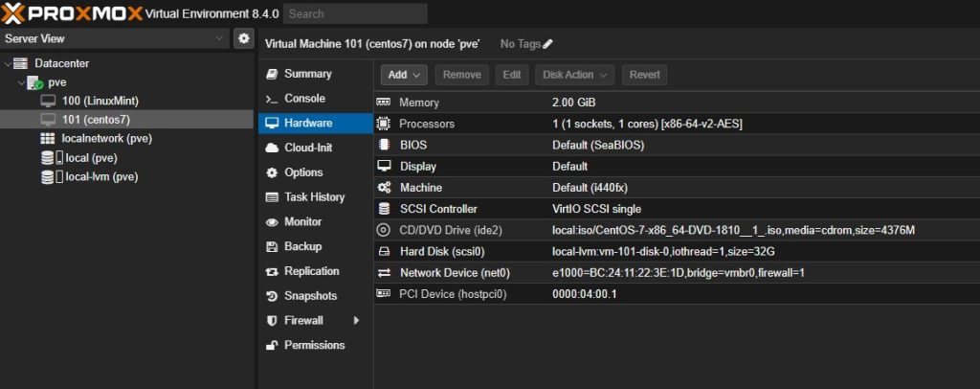Collapse the pve node in tree
This screenshot has width=980, height=389.
pos(21,82)
